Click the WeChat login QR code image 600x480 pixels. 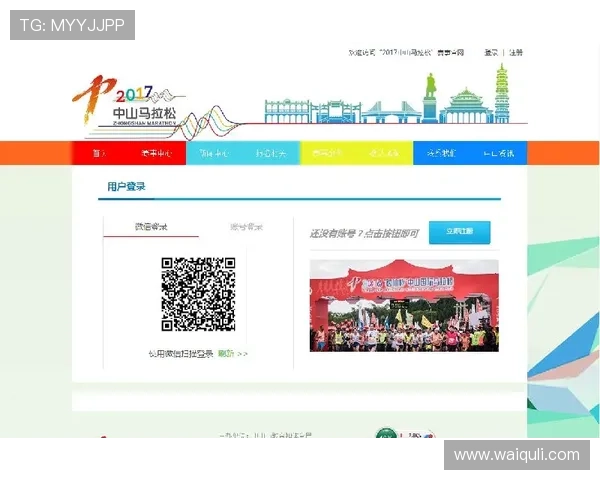pyautogui.click(x=198, y=294)
